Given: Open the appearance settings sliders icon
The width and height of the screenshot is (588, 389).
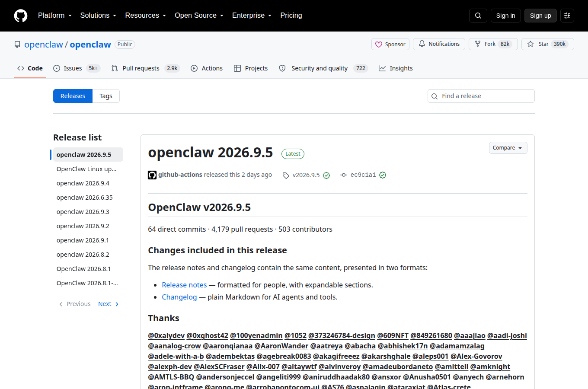Looking at the screenshot, I should 567,16.
